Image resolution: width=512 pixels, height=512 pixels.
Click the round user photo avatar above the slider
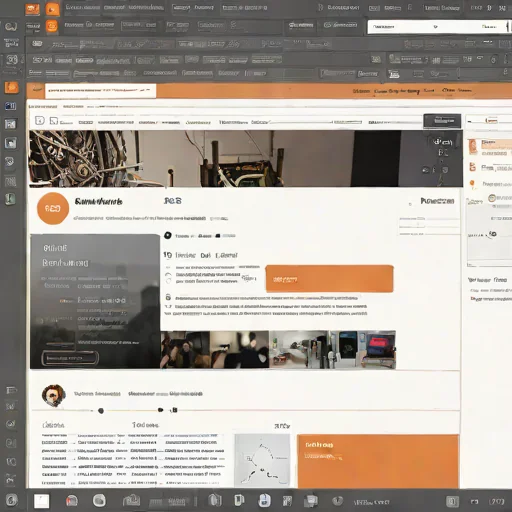point(53,395)
